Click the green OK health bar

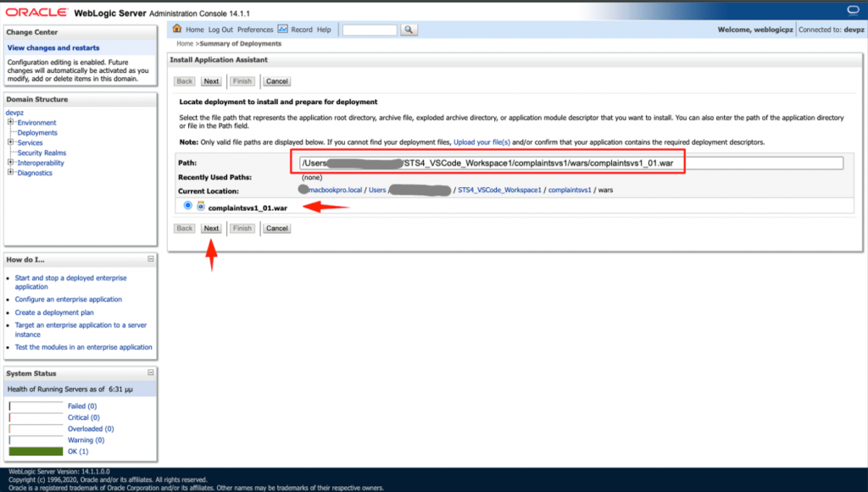coord(36,451)
